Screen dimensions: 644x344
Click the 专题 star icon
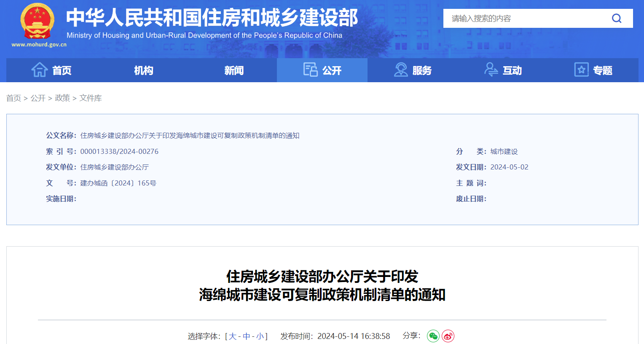(x=581, y=70)
